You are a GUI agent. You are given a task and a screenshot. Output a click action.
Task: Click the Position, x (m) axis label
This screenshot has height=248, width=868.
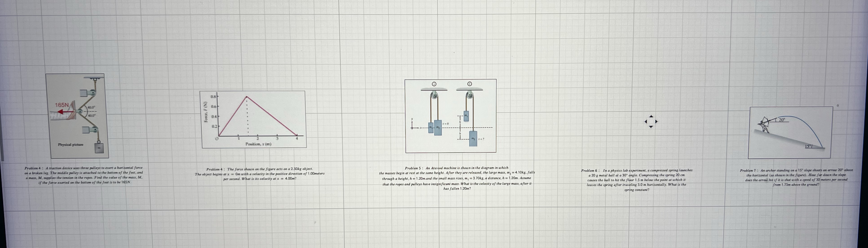point(258,144)
